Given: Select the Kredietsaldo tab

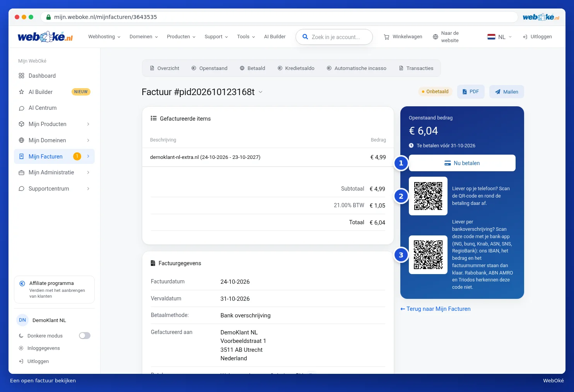Looking at the screenshot, I should 296,68.
